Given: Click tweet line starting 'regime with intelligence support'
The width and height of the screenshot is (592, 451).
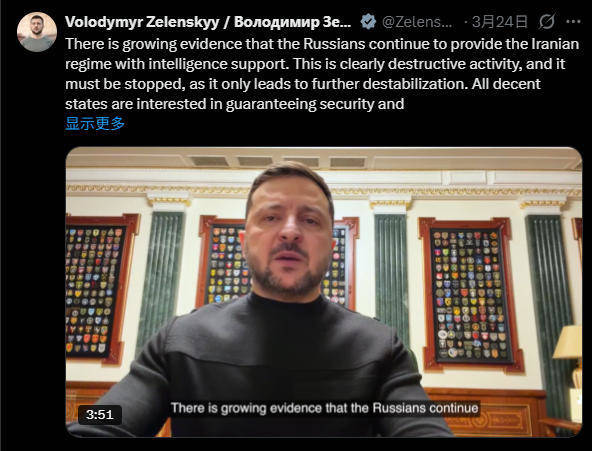Looking at the screenshot, I should click(x=315, y=64).
